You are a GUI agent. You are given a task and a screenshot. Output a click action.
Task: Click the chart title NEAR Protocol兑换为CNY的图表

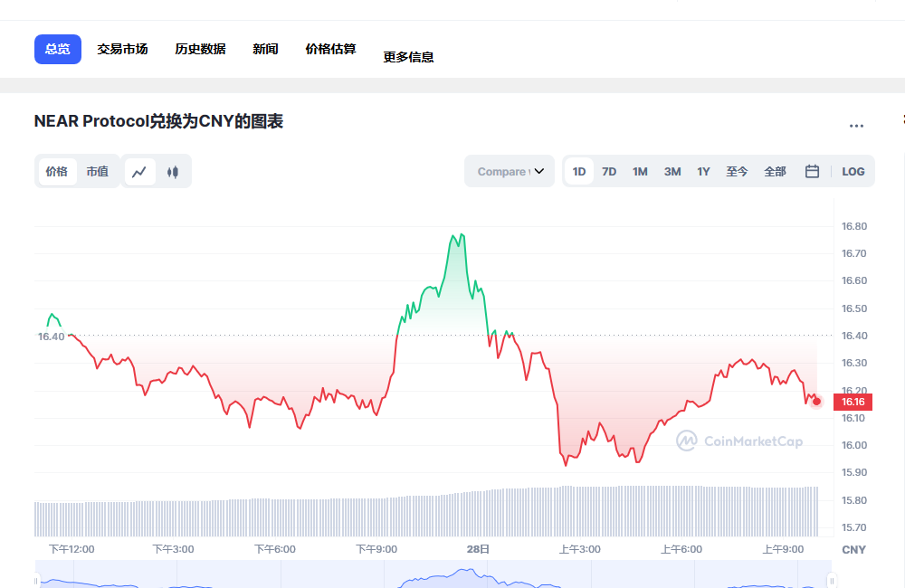pos(158,122)
